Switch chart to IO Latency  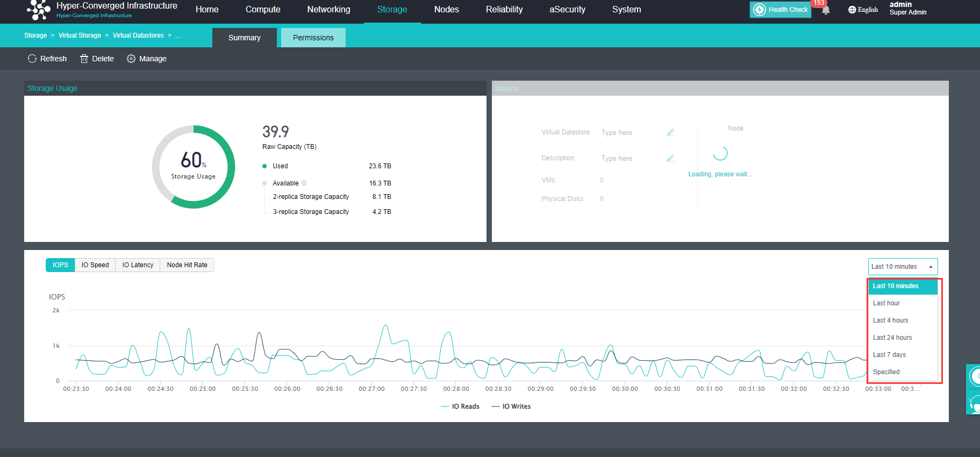[138, 265]
